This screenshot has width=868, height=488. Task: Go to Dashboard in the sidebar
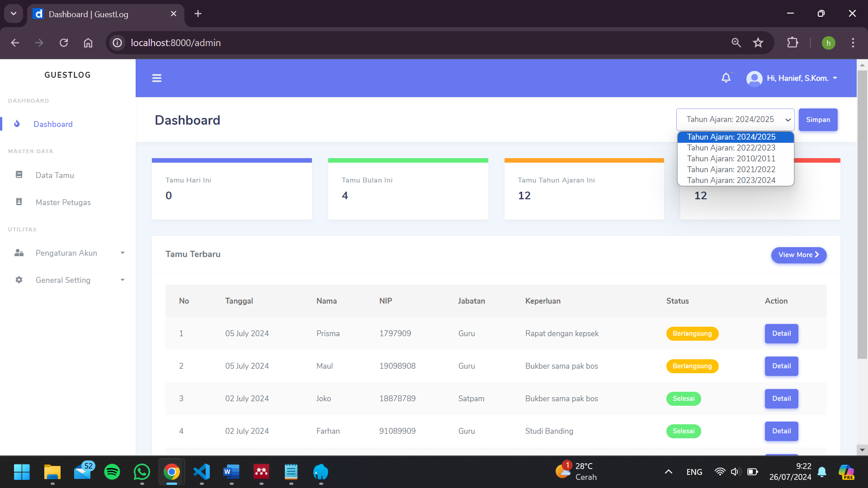(53, 124)
